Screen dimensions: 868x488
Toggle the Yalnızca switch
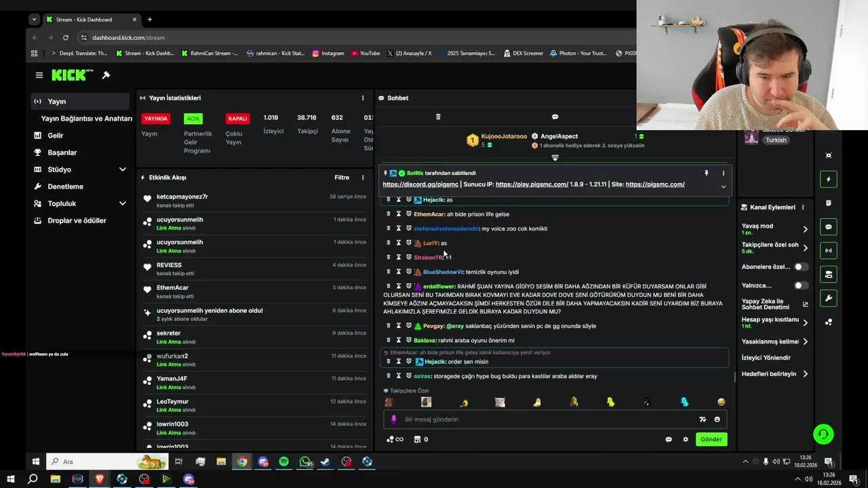click(802, 285)
